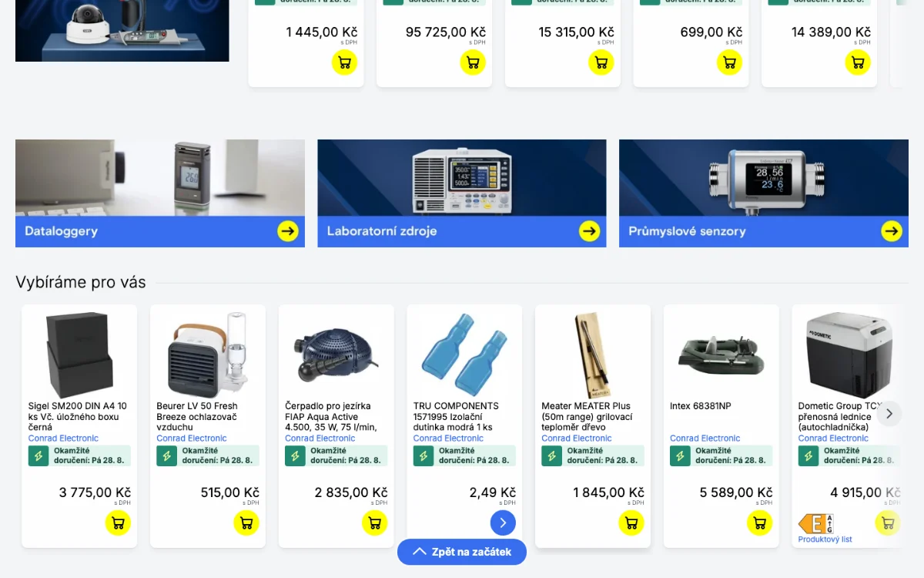This screenshot has height=578, width=924.
Task: Open Čerpadlo pro jezírka FIAP product title
Action: [331, 416]
